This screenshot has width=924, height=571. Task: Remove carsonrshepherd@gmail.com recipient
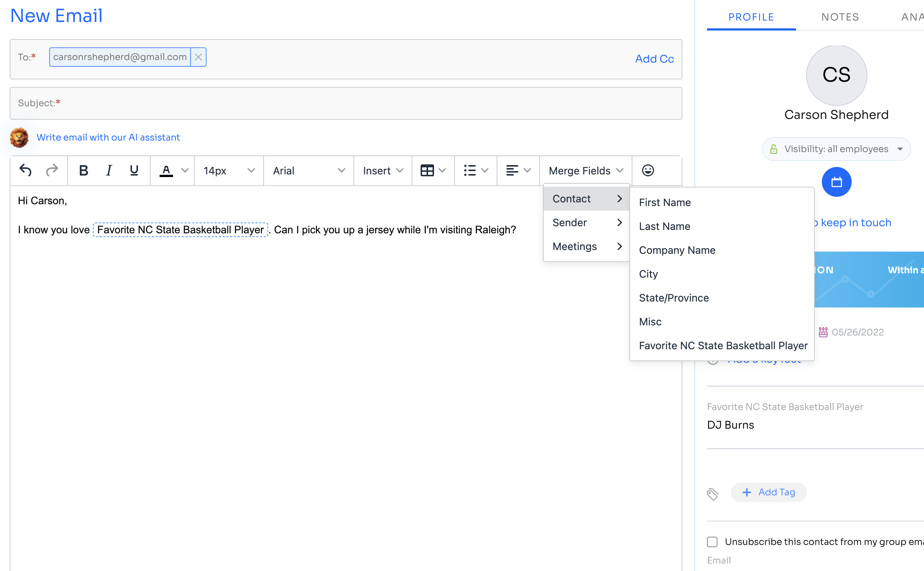tap(198, 57)
